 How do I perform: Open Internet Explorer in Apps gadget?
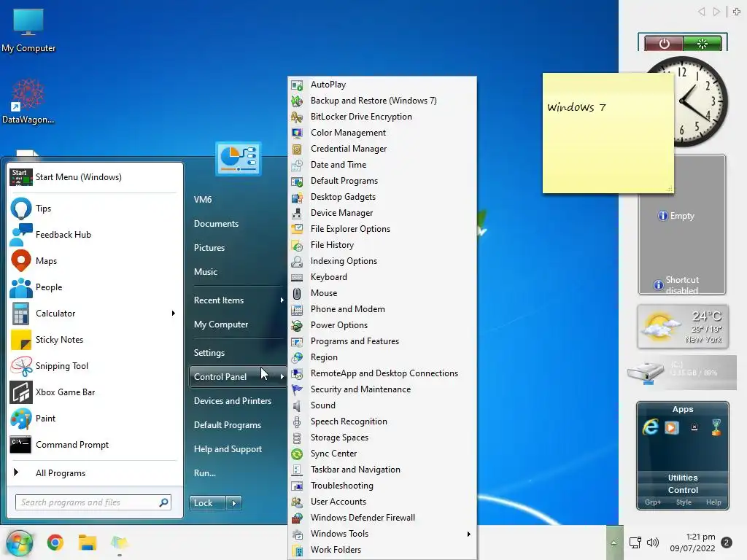pos(650,427)
